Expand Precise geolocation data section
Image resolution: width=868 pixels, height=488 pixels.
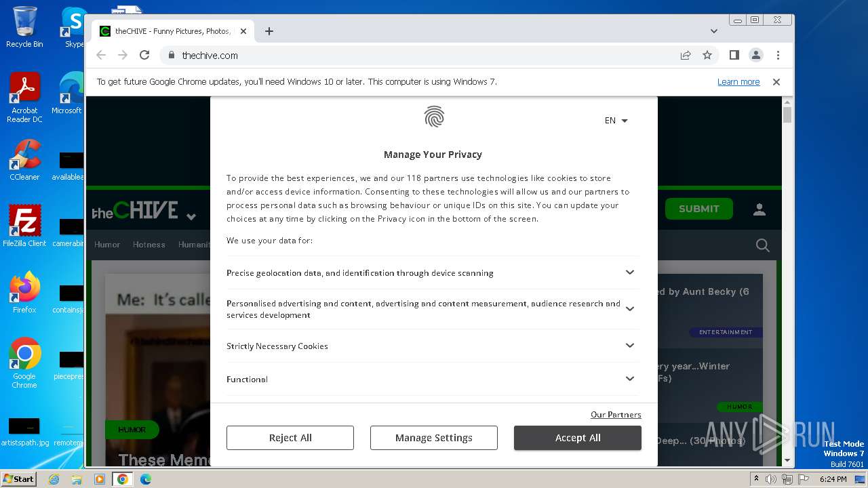coord(433,272)
